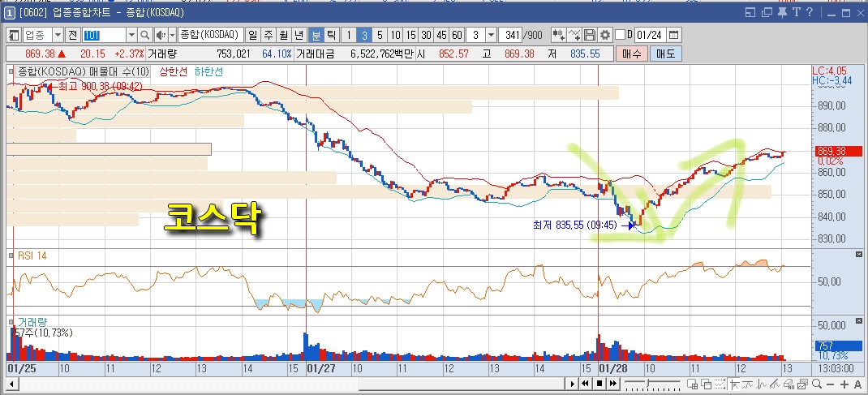Click the 3D bar chart icon in bottom toolbar
Viewport: 868px width, 395px height.
[789, 384]
